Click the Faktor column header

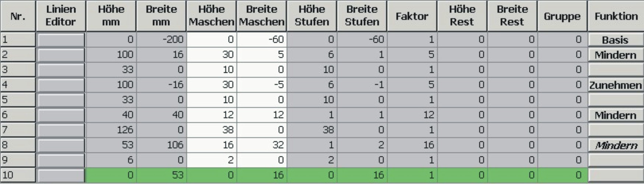click(x=412, y=16)
